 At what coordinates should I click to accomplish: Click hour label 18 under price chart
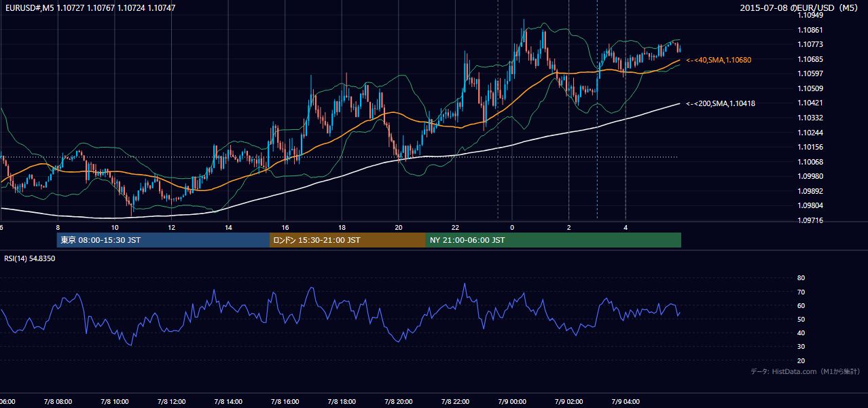pos(342,228)
